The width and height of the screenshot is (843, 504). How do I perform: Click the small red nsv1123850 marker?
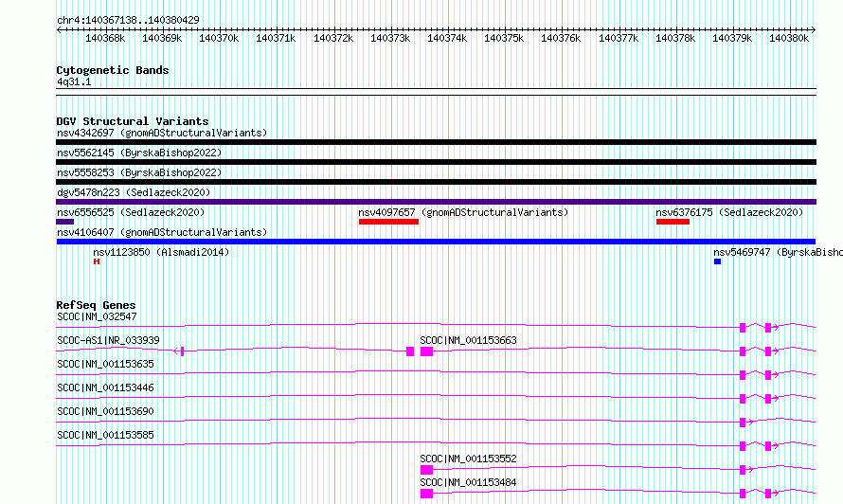97,261
